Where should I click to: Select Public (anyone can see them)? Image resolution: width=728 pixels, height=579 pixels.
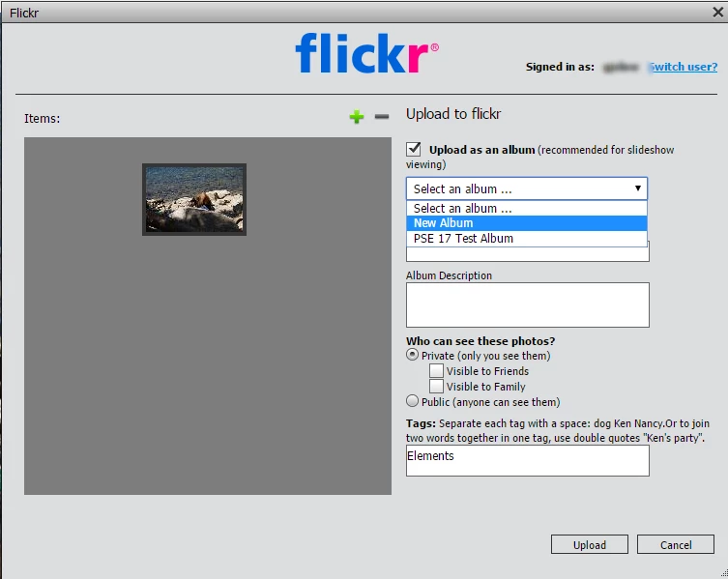point(412,401)
